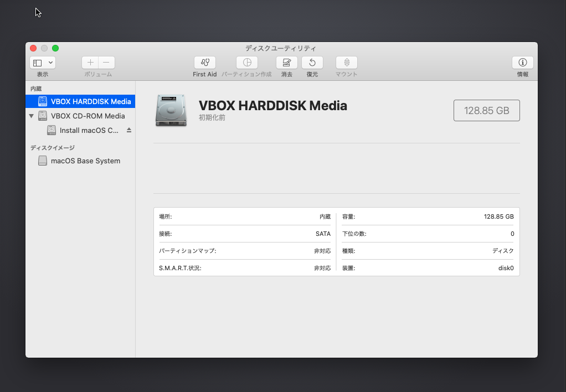The width and height of the screenshot is (566, 392).
Task: Click the 場所 内蔵 value
Action: (x=325, y=216)
